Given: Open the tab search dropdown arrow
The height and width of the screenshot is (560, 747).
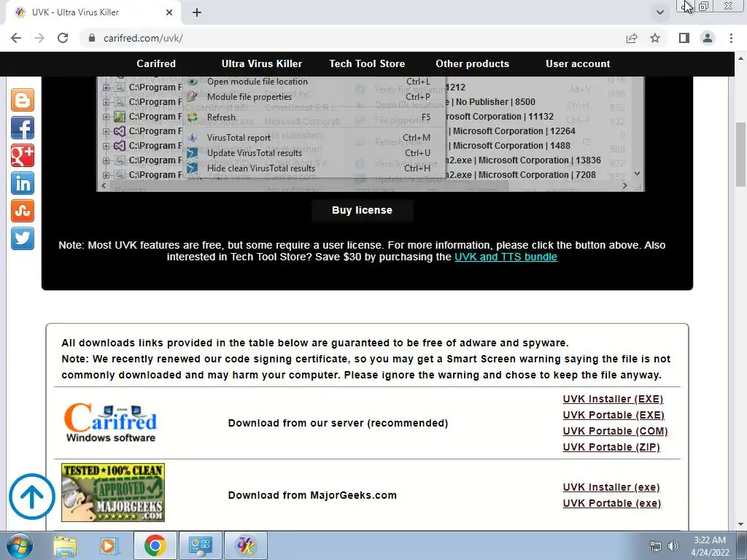Looking at the screenshot, I should coord(659,12).
